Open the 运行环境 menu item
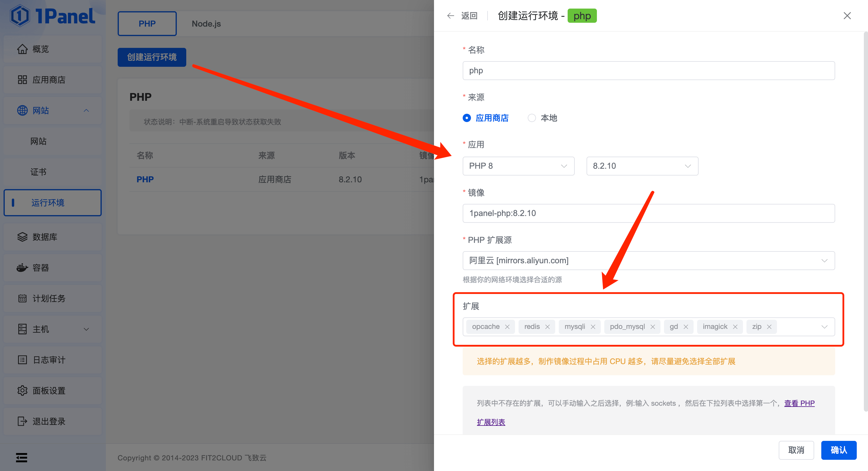This screenshot has width=868, height=471. (53, 203)
